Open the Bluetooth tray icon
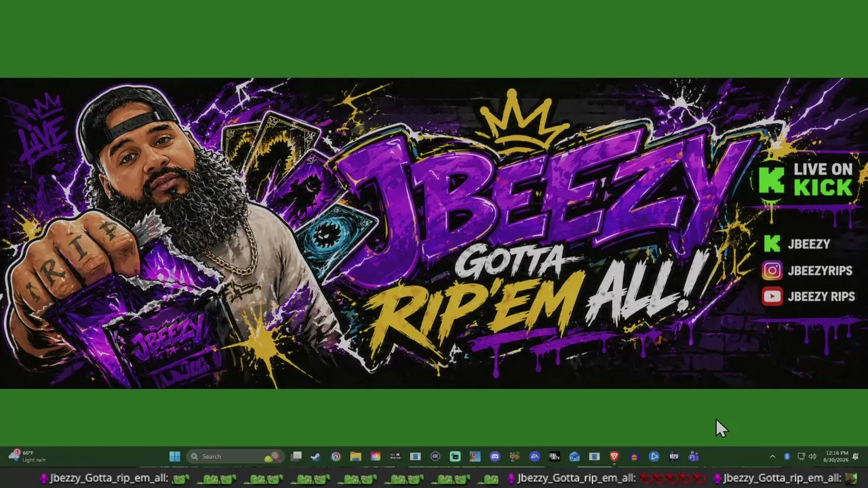 click(x=787, y=457)
